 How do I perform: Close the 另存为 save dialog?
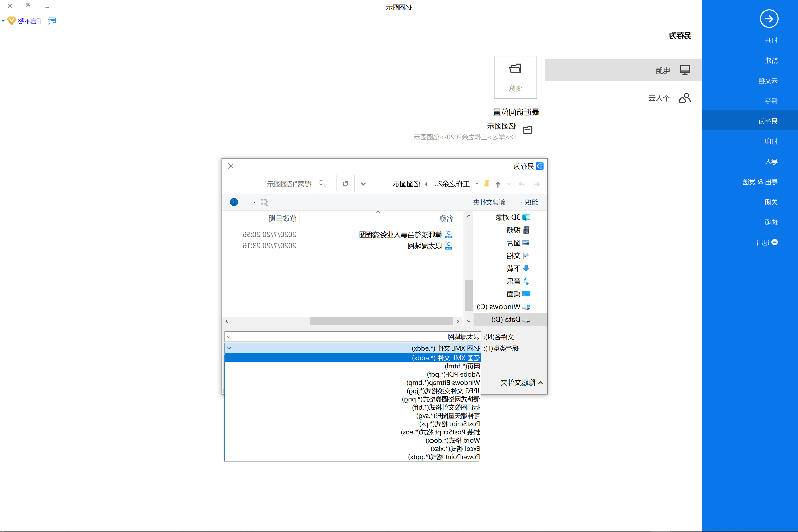231,166
